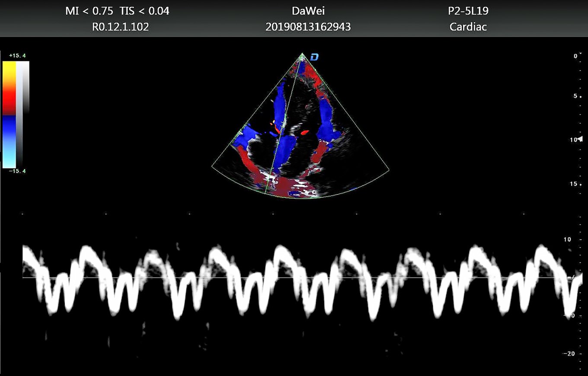Click the P2-5L19 probe name
This screenshot has height=376, width=588.
pos(468,11)
